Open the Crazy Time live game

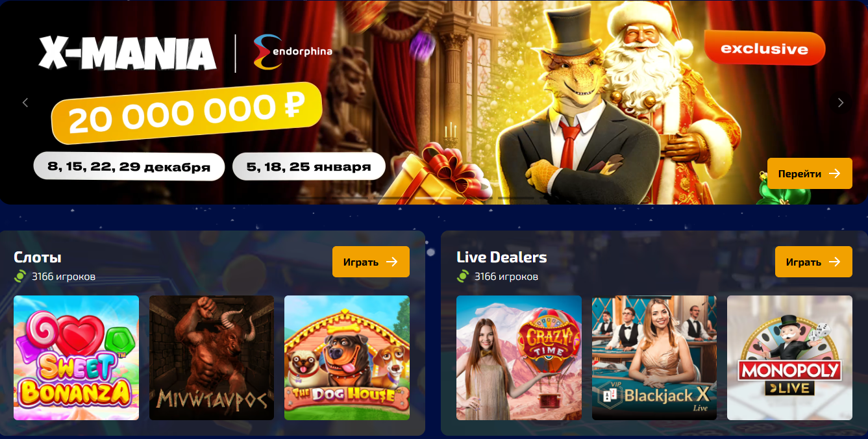(519, 358)
